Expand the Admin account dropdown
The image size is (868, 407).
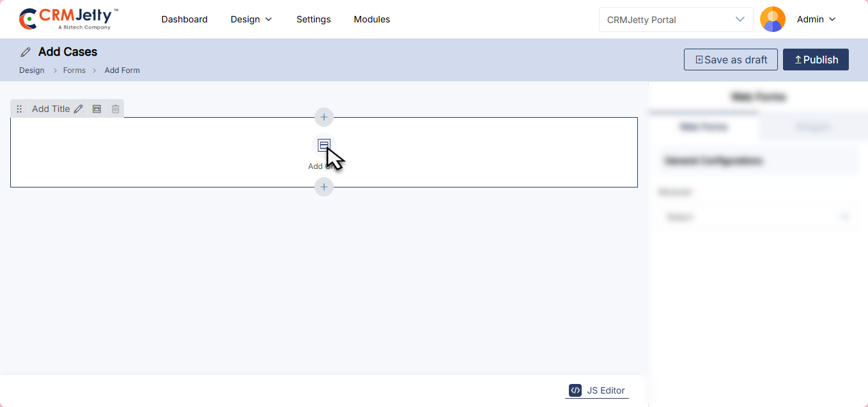click(816, 19)
